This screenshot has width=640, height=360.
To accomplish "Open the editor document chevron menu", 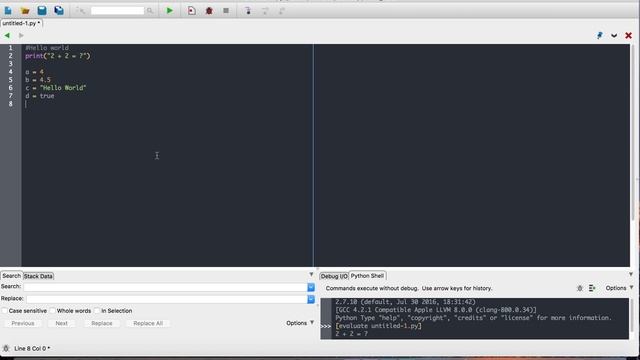I will click(x=614, y=36).
